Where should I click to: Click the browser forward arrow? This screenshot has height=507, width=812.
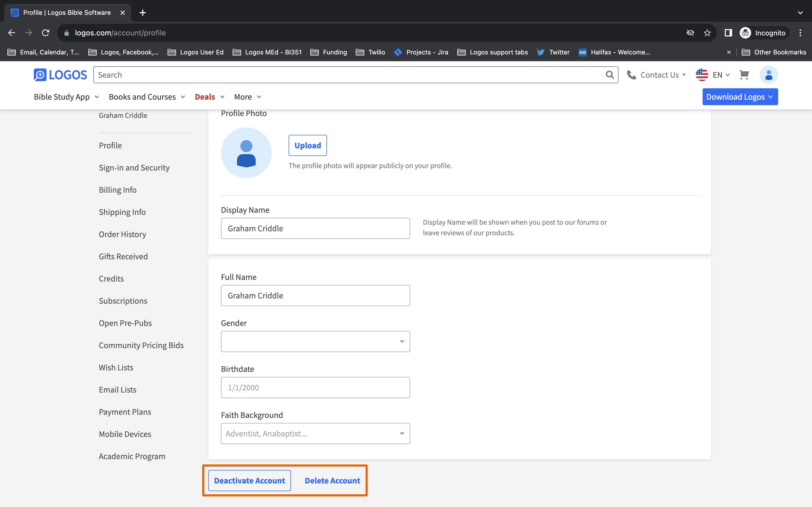coord(29,33)
